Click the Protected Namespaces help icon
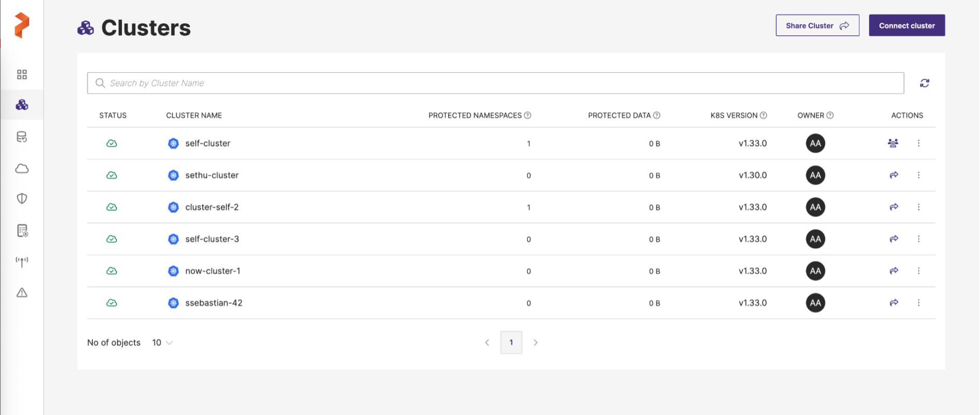This screenshot has height=415, width=980. click(x=528, y=115)
